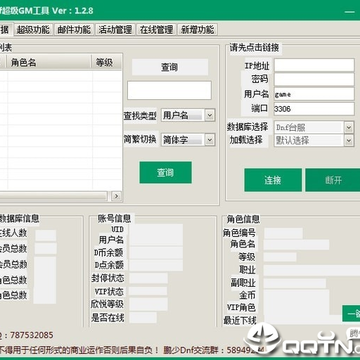Select the 活动管理 tab
This screenshot has height=360, width=360.
(115, 30)
